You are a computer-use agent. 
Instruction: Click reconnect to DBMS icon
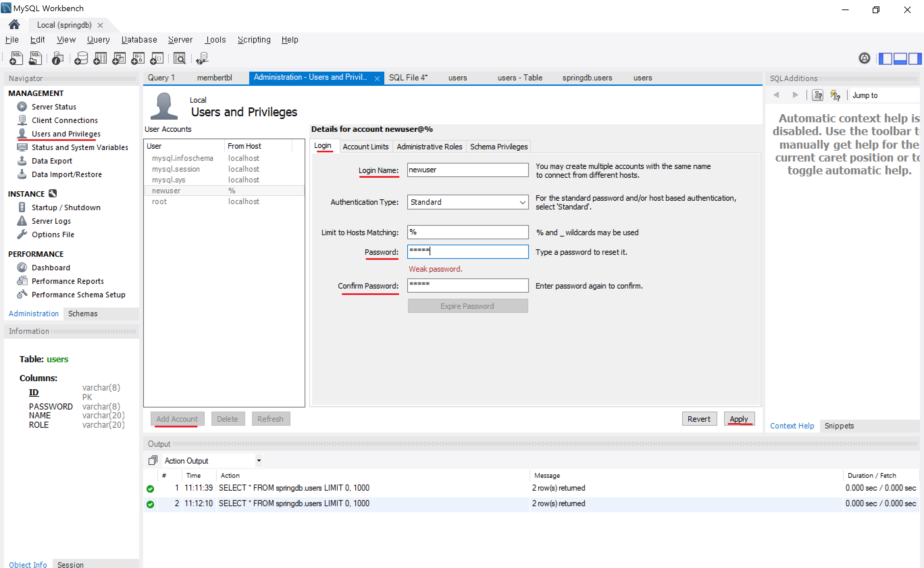pos(202,58)
